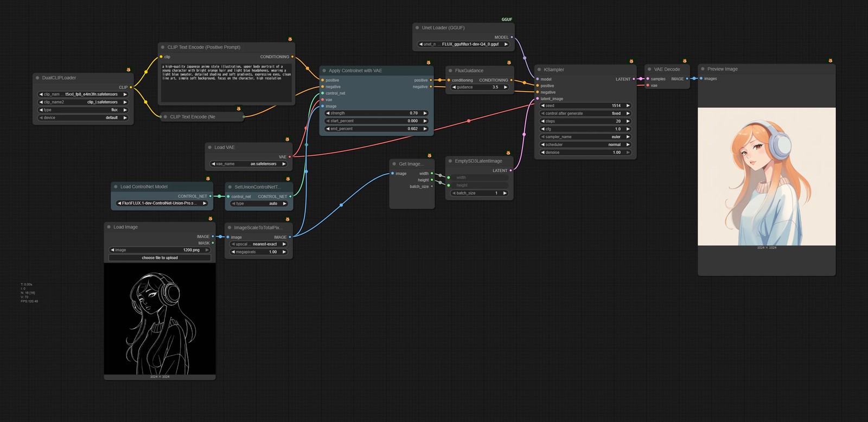Screen dimensions: 868x422
Task: Open the sampler_name euler dropdown
Action: coord(585,137)
